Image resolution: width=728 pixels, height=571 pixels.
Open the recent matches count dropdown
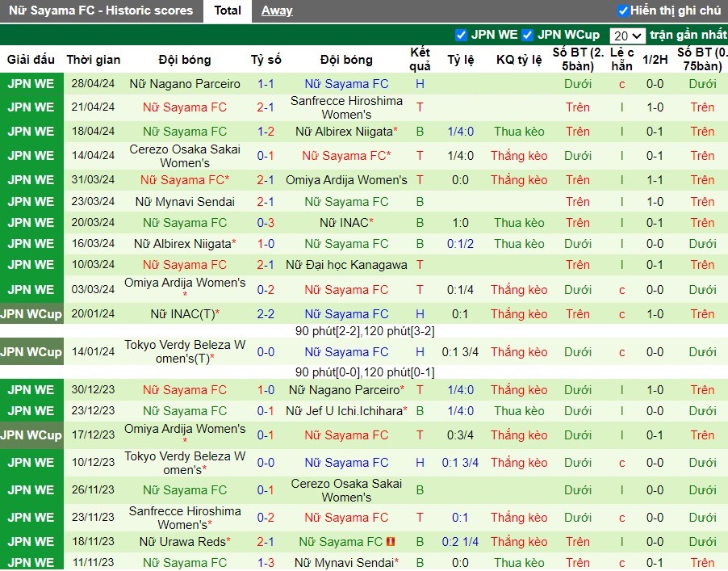[627, 36]
